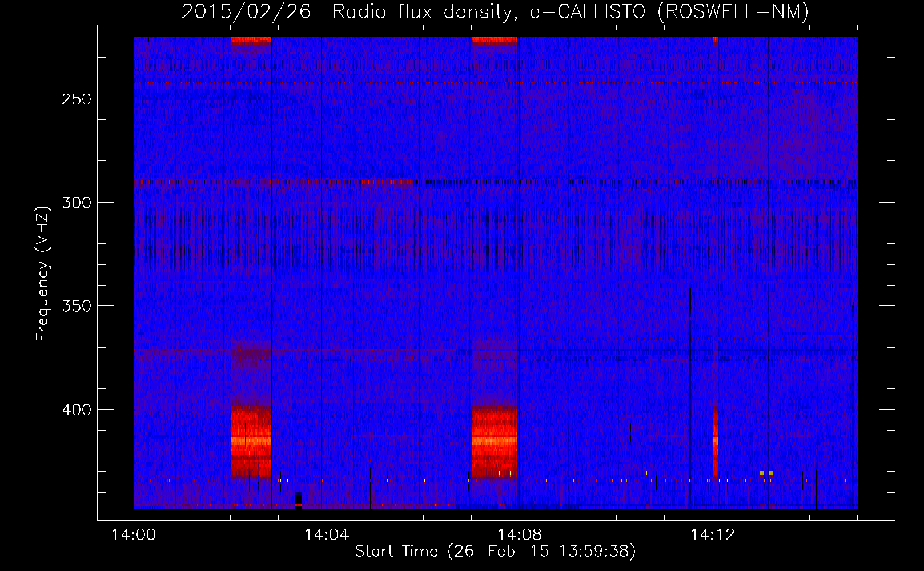Viewport: 924px width, 571px height.
Task: Click the '350' frequency tick label
Action: click(x=77, y=306)
